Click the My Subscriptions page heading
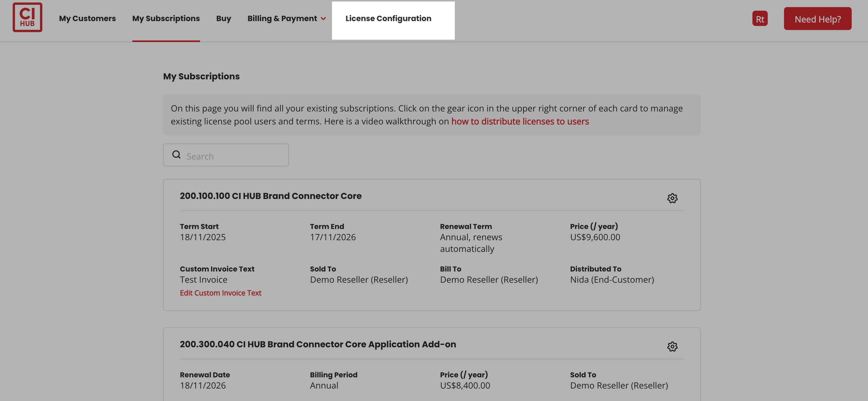 click(201, 77)
